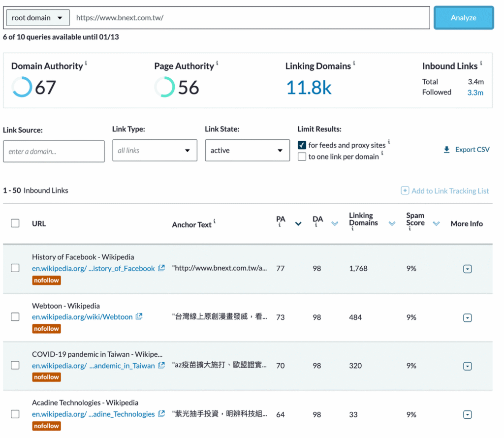Click the Export CSV download icon
The width and height of the screenshot is (504, 438).
(x=447, y=150)
